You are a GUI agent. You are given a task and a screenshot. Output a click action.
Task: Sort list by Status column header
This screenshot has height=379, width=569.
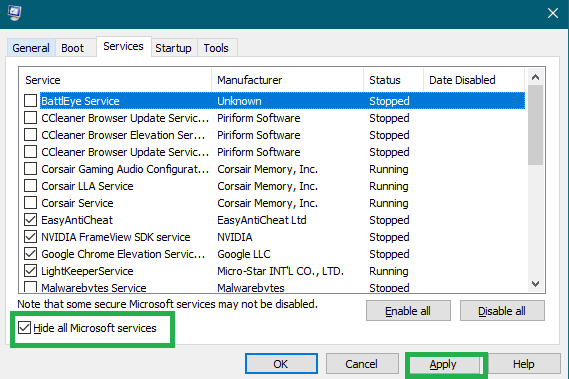click(x=393, y=80)
